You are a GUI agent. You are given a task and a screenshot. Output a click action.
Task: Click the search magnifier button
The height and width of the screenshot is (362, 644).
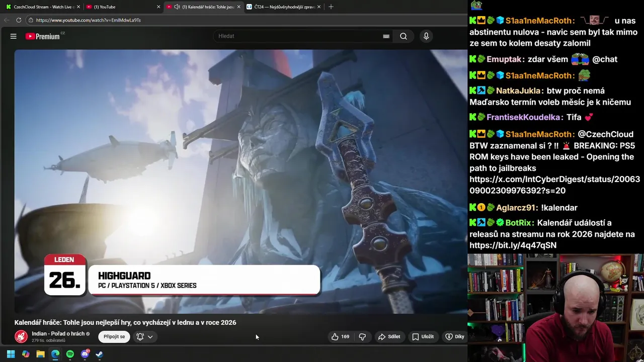point(404,36)
